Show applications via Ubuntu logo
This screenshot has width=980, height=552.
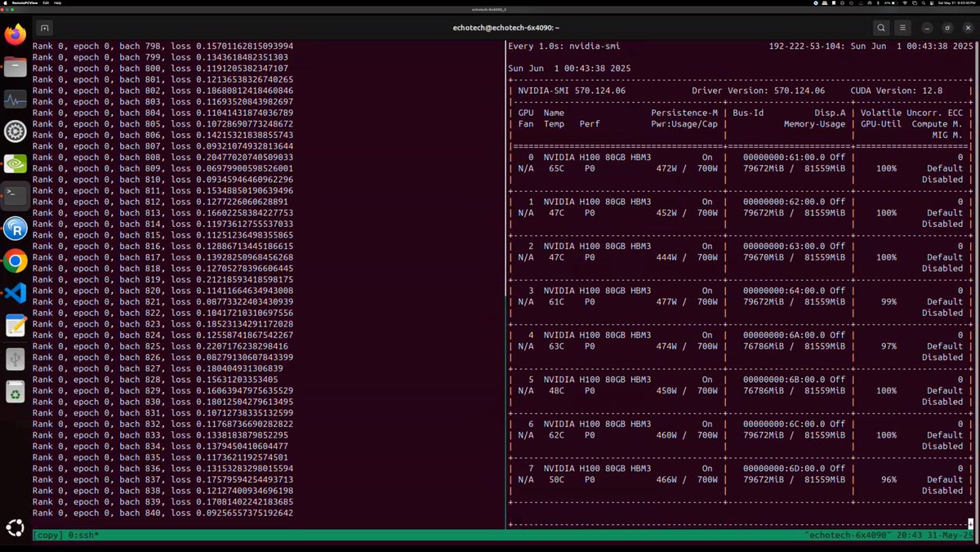click(16, 528)
